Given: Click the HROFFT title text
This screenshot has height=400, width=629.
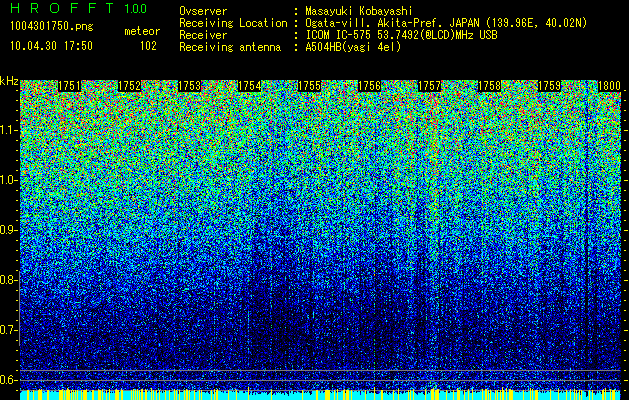Looking at the screenshot, I should click(62, 8).
